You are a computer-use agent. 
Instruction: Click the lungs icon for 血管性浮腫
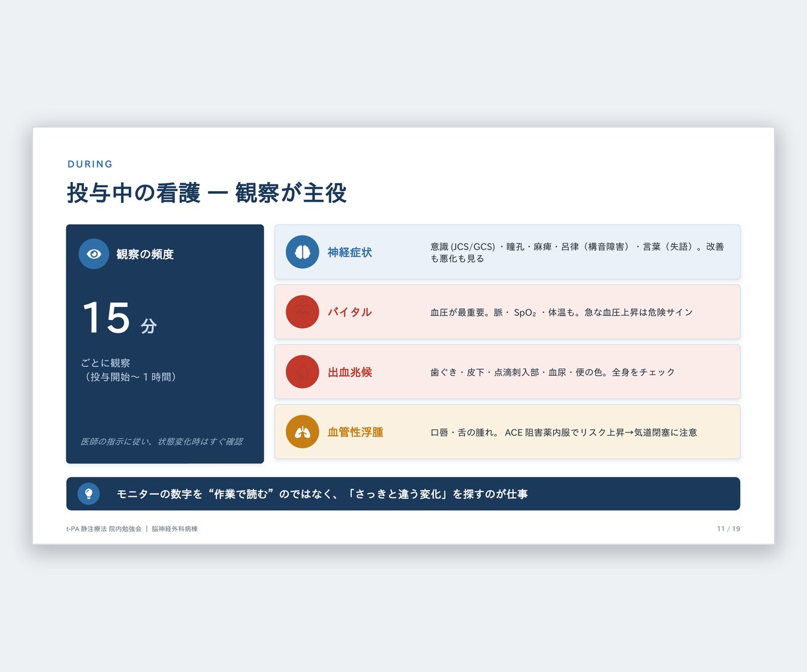click(x=302, y=432)
